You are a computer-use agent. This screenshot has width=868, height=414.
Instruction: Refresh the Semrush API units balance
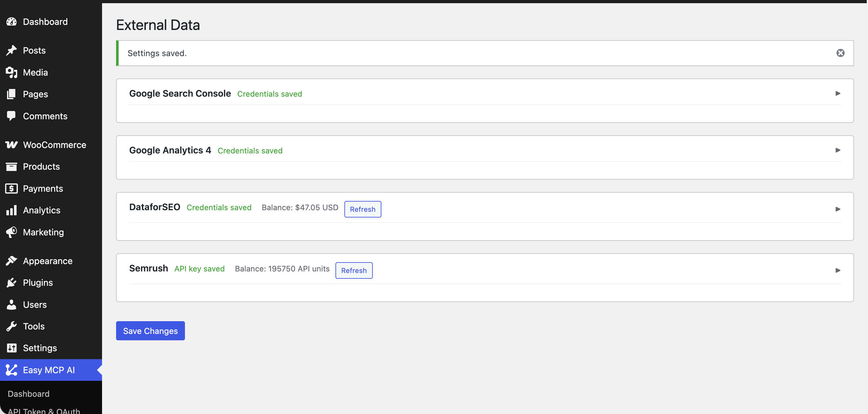(354, 270)
